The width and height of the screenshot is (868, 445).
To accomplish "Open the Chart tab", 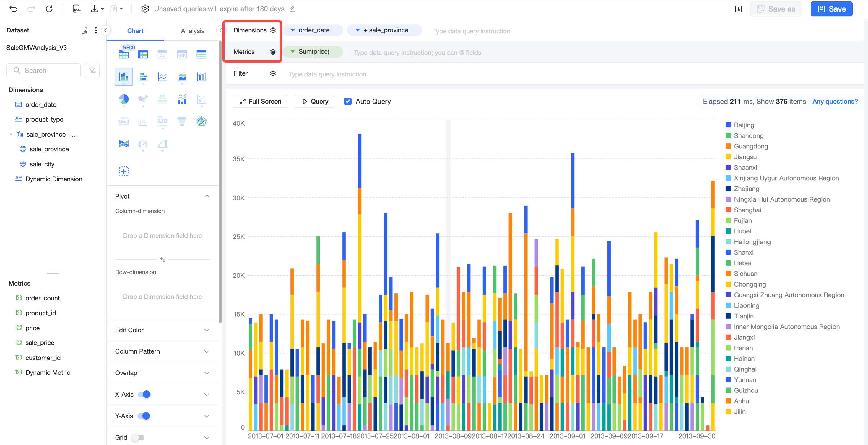I will [x=135, y=31].
